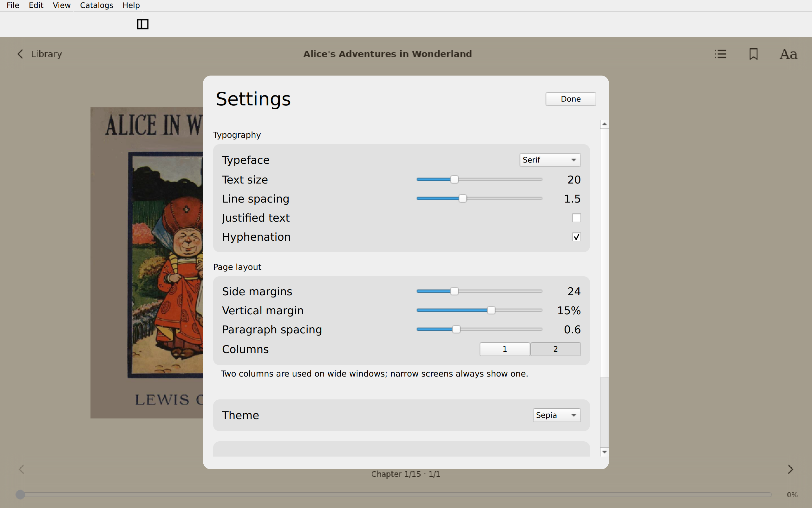Click the Chapter 1/15 position label
The width and height of the screenshot is (812, 508).
tap(406, 474)
